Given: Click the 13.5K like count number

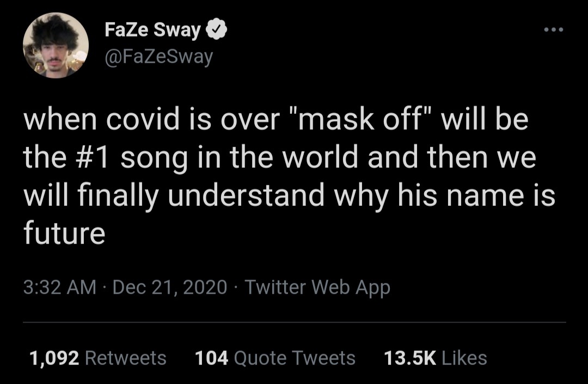Looking at the screenshot, I should pos(409,358).
